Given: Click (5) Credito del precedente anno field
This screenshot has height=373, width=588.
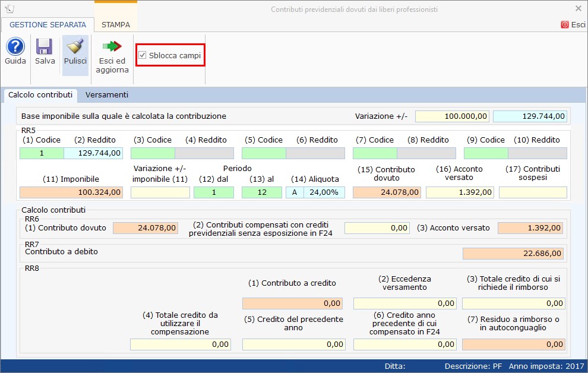Looking at the screenshot, I should (x=293, y=344).
